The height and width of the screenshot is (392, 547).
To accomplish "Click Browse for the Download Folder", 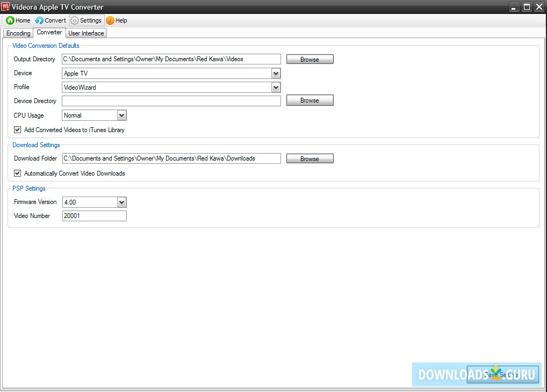I will [310, 158].
